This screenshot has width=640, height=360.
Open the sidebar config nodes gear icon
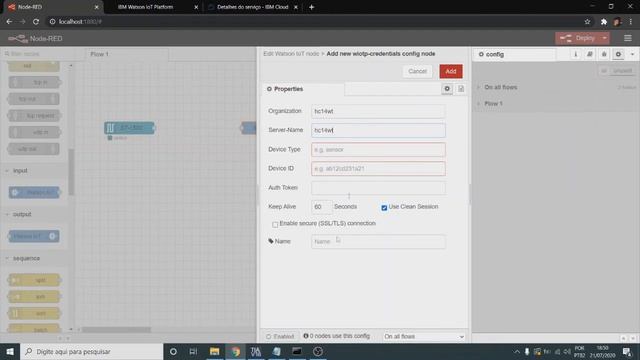coord(618,54)
